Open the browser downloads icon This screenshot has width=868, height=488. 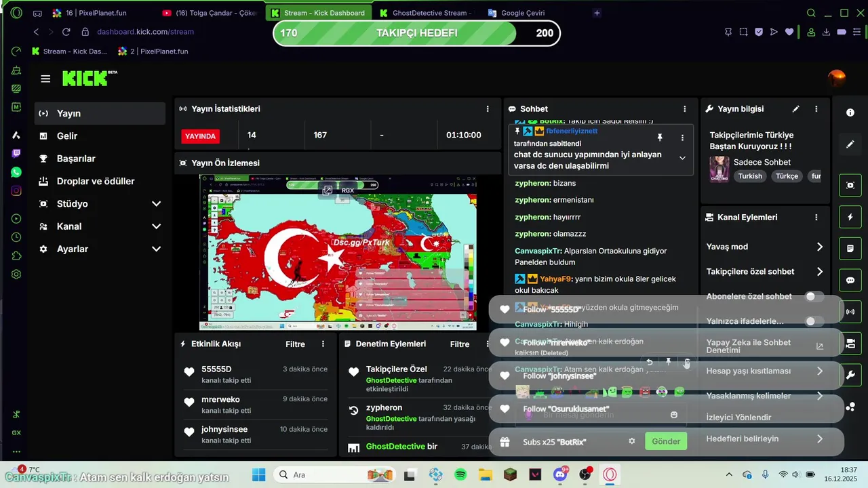tap(826, 32)
